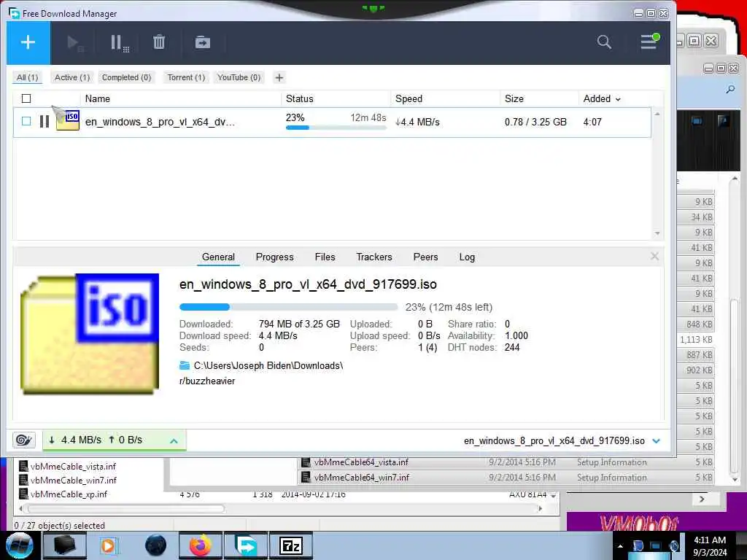Select vbMmeCable_vista.inf in the background file list

73,466
